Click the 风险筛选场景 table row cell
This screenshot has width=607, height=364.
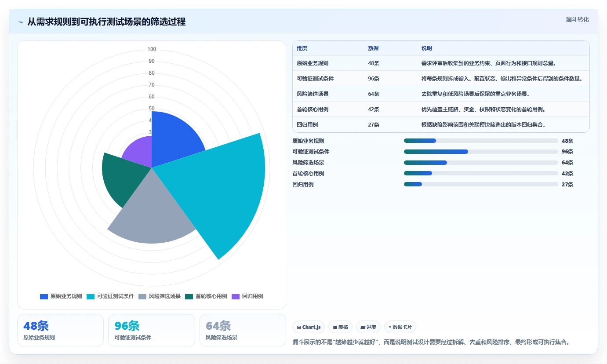coord(313,94)
